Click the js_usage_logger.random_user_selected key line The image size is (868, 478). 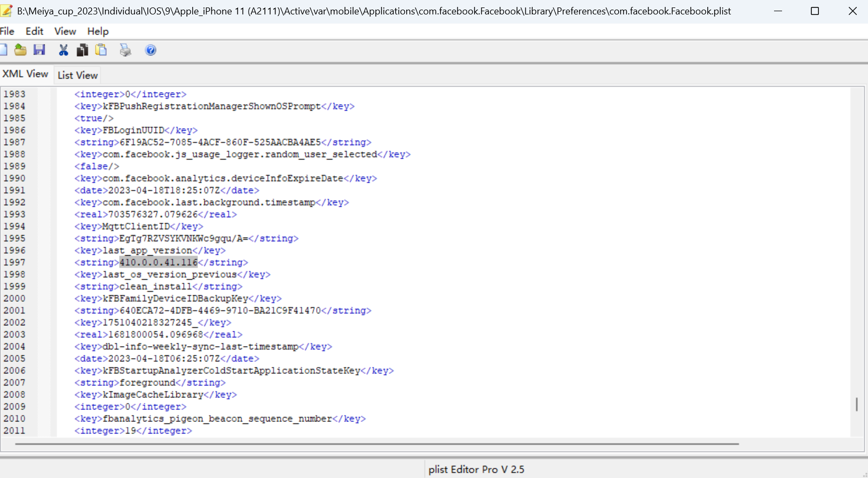tap(243, 154)
